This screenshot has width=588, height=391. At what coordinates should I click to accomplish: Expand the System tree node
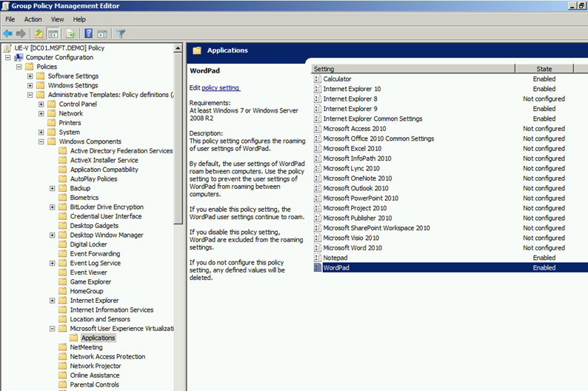[41, 133]
